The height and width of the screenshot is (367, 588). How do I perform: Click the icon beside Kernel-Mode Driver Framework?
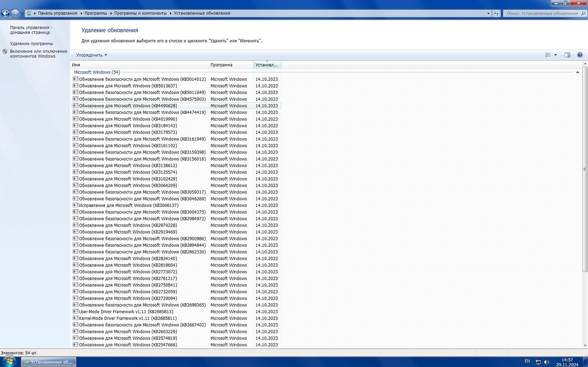(x=76, y=318)
